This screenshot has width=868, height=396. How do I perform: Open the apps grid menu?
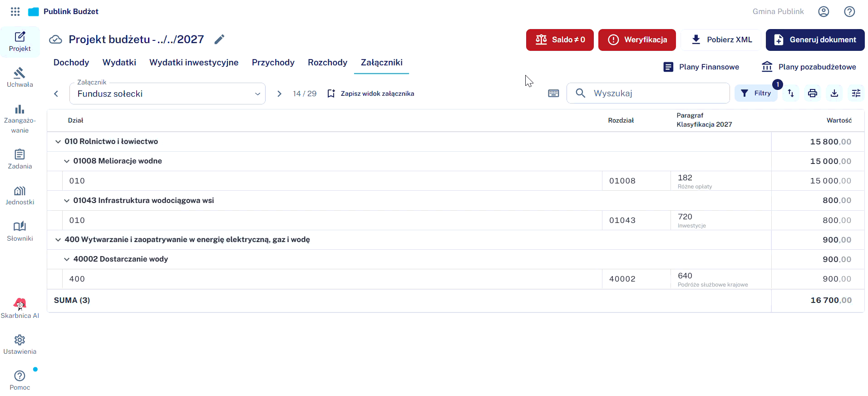pos(15,11)
